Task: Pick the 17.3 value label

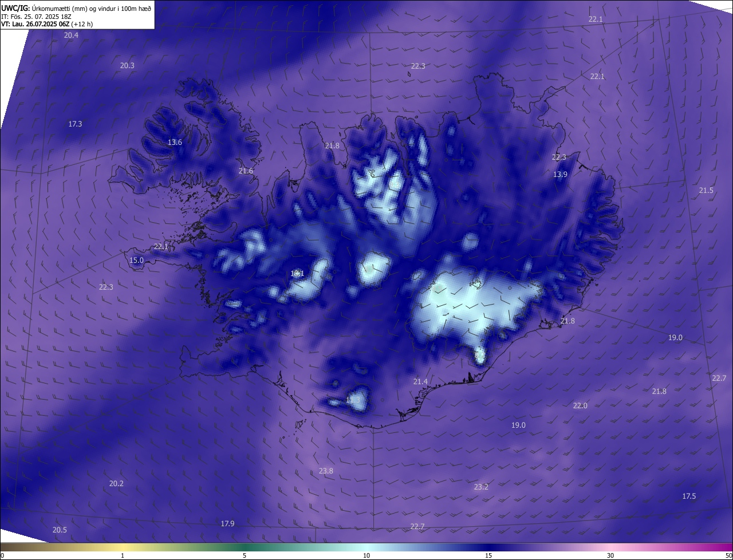Action: (x=75, y=124)
